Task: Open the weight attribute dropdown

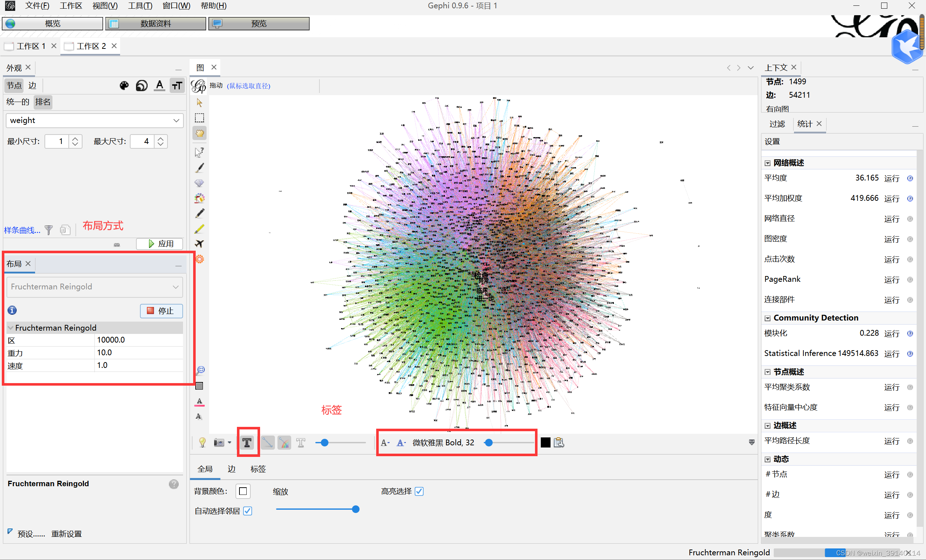Action: pos(95,120)
